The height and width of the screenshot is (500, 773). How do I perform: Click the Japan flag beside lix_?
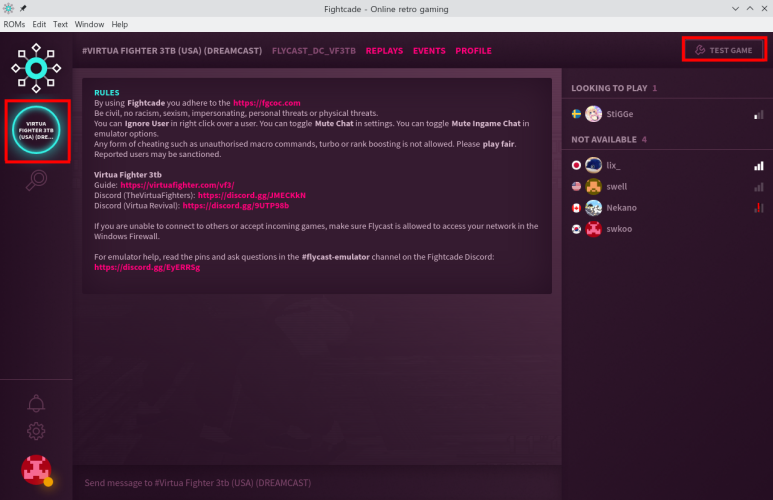[x=576, y=165]
